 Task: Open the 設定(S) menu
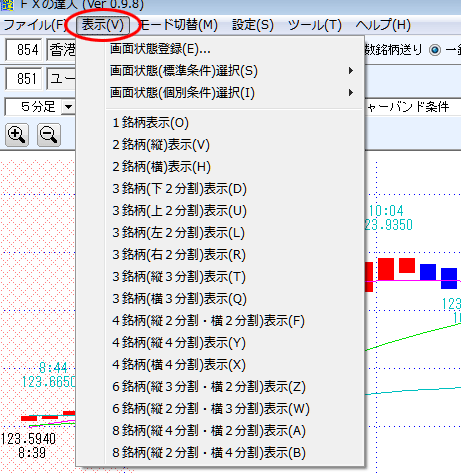point(253,25)
